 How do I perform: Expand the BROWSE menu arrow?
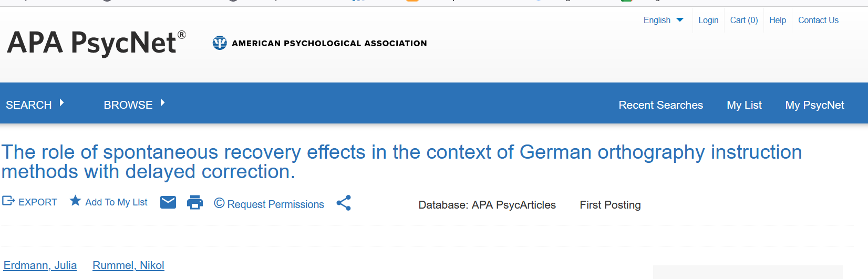tap(162, 103)
